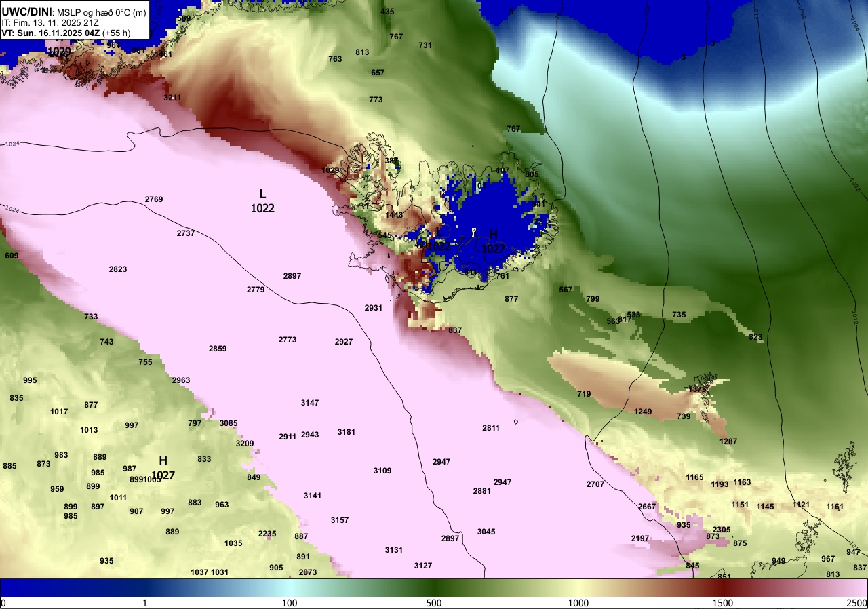The image size is (868, 609).
Task: Click the pink end of the color legend near 2500
Action: click(x=854, y=587)
